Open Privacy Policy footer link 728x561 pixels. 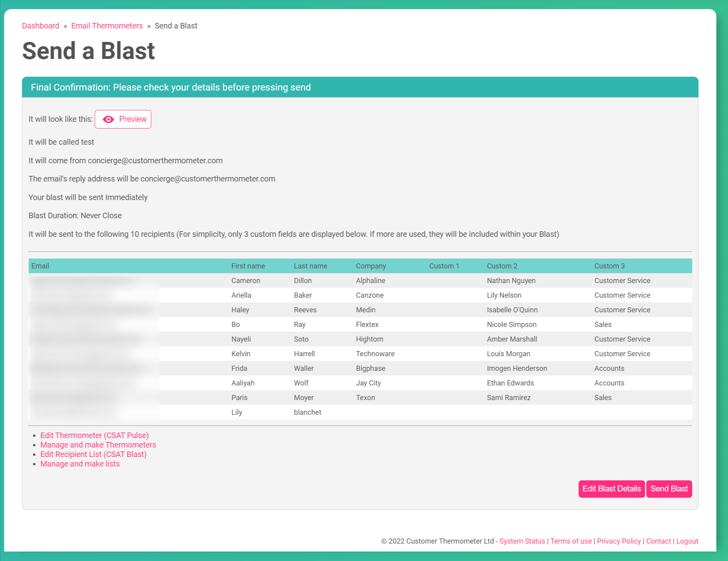[619, 541]
